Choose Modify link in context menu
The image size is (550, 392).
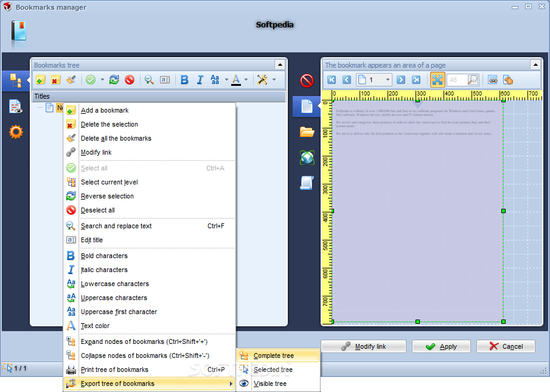pyautogui.click(x=150, y=152)
